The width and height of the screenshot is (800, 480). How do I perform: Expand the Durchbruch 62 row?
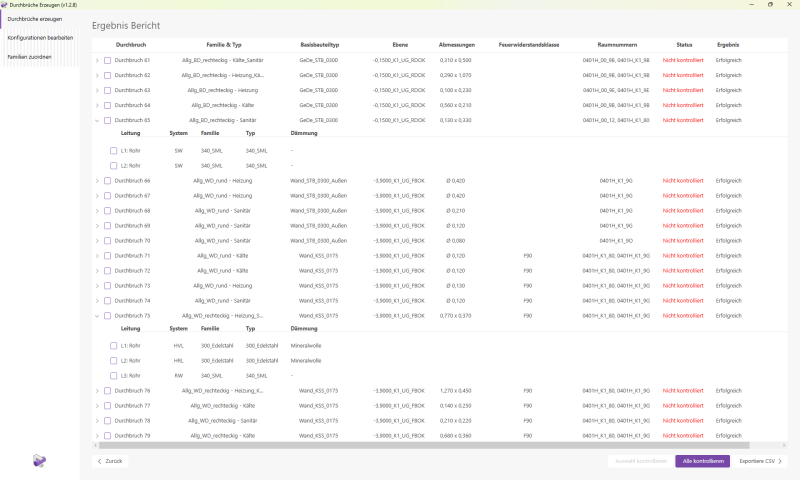[97, 75]
